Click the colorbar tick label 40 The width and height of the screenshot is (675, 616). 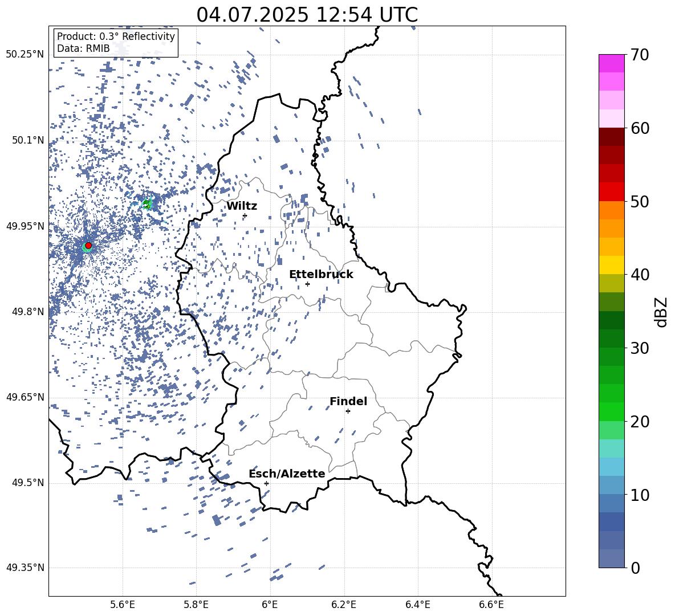(640, 275)
